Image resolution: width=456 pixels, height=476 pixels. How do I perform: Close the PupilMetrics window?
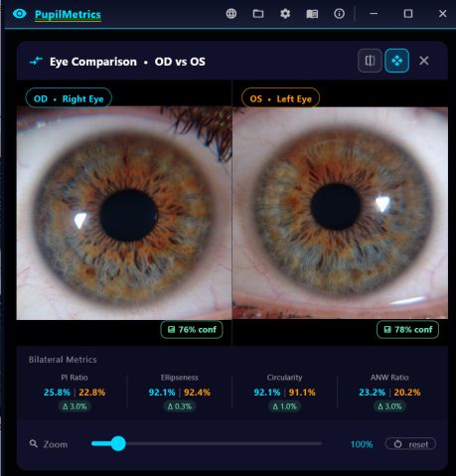pyautogui.click(x=443, y=14)
